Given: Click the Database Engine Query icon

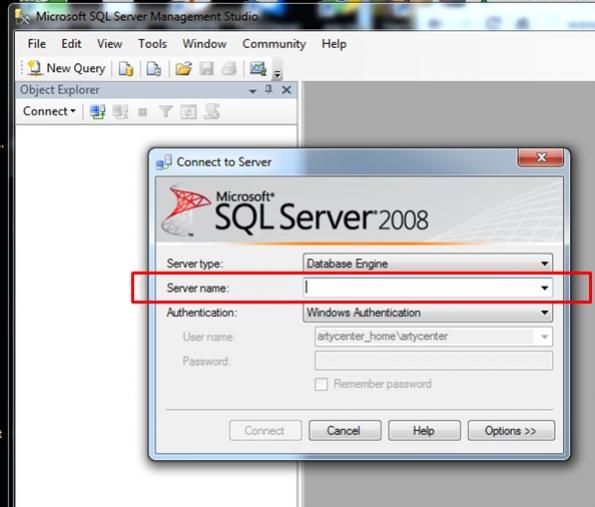Looking at the screenshot, I should 126,69.
